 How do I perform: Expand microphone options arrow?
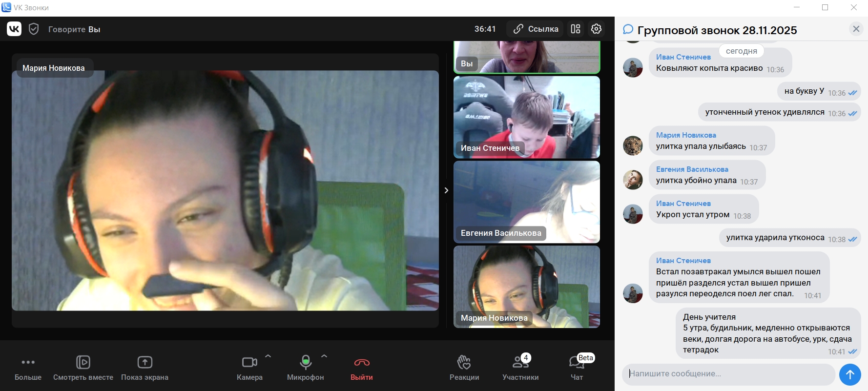click(x=324, y=356)
